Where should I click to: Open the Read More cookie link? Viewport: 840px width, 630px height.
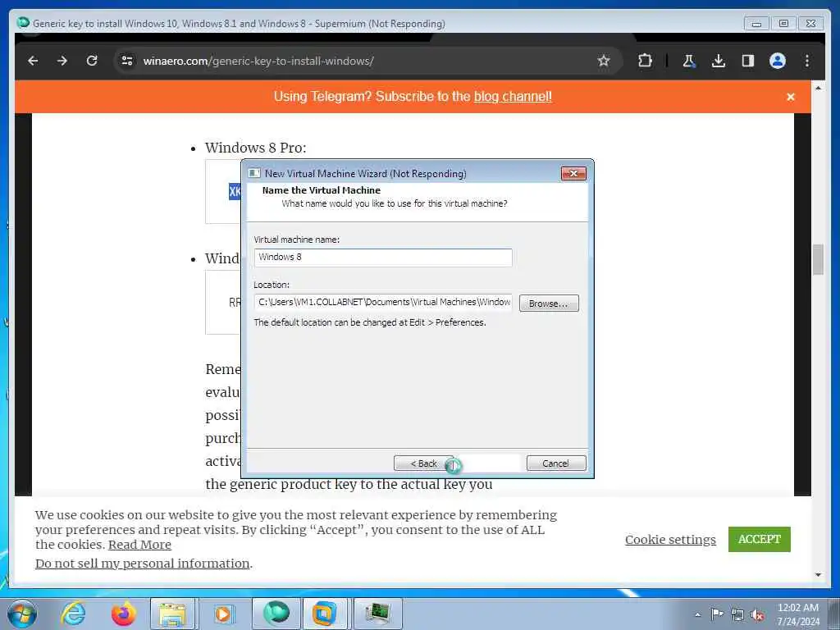pos(139,545)
